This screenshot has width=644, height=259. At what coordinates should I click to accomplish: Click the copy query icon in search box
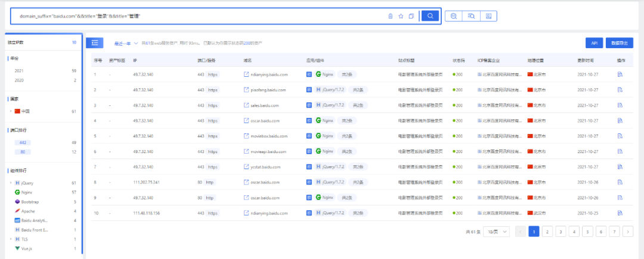[x=411, y=16]
